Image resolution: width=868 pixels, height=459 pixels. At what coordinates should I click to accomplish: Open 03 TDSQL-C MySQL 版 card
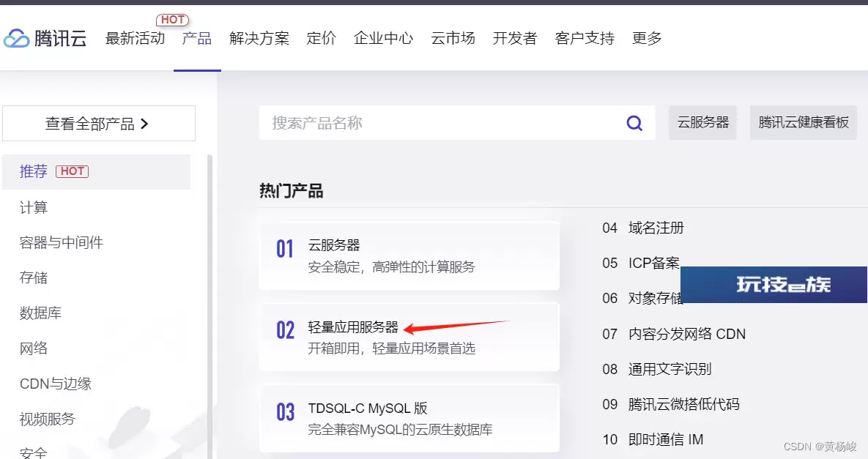tap(409, 418)
